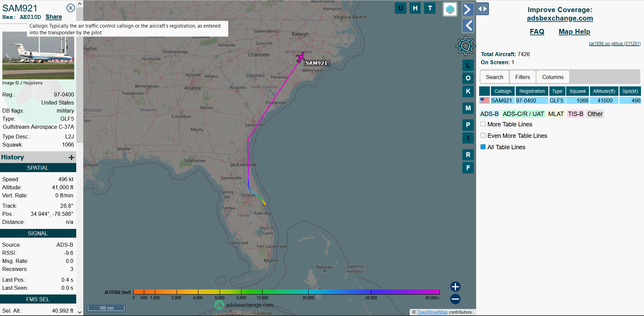Click the I map button
Image resolution: width=644 pixels, height=316 pixels.
pos(468,138)
